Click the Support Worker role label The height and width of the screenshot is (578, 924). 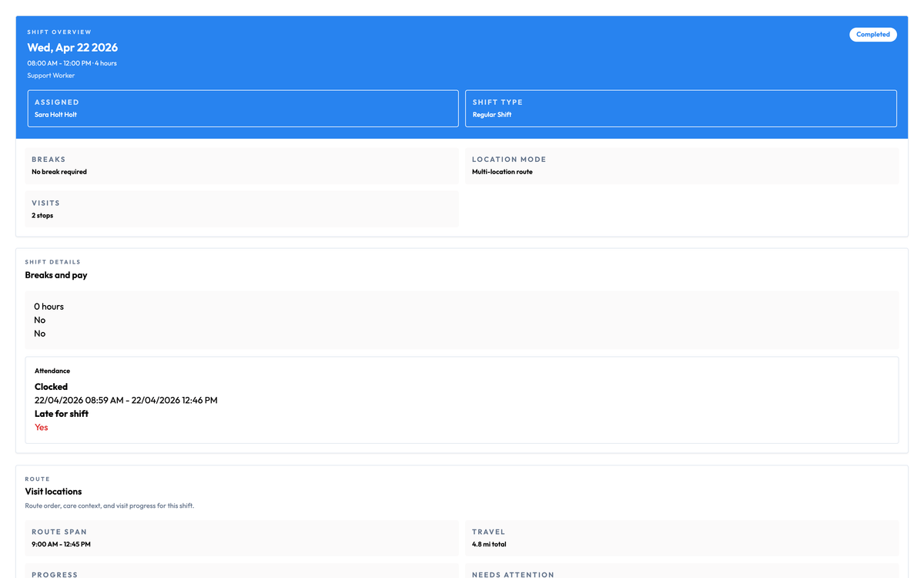coord(51,76)
